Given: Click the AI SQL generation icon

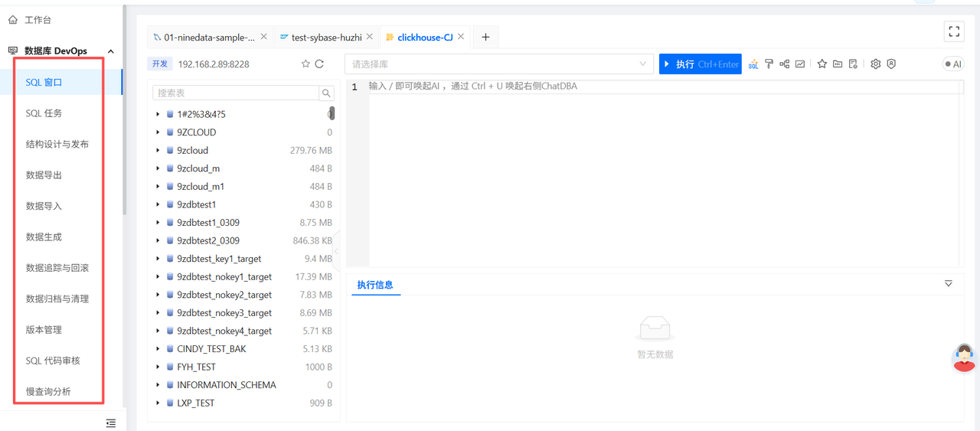Looking at the screenshot, I should pos(753,64).
